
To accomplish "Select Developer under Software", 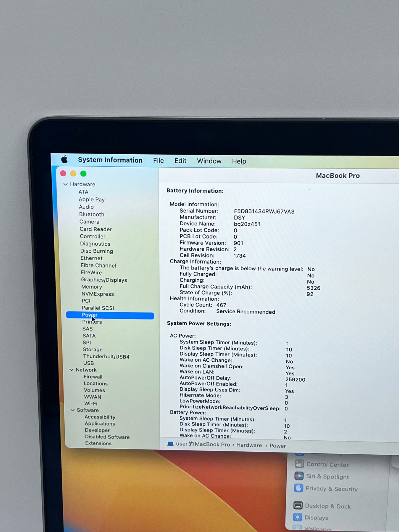I will [97, 430].
